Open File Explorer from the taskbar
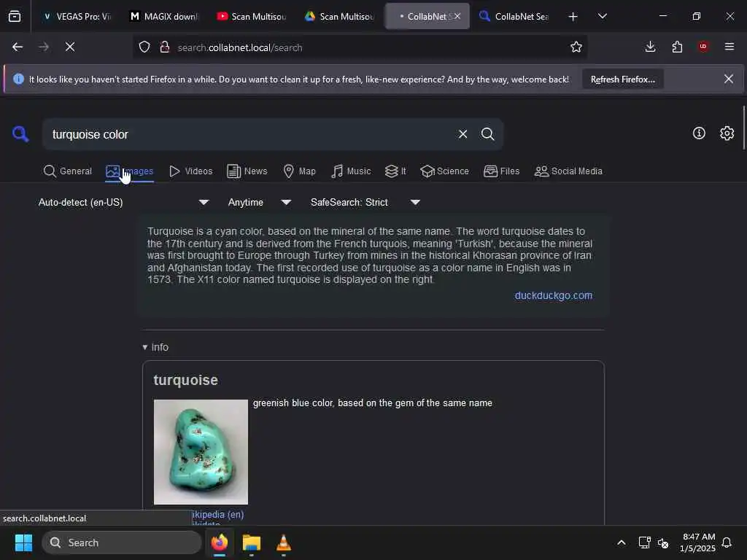This screenshot has width=747, height=560. pyautogui.click(x=252, y=542)
